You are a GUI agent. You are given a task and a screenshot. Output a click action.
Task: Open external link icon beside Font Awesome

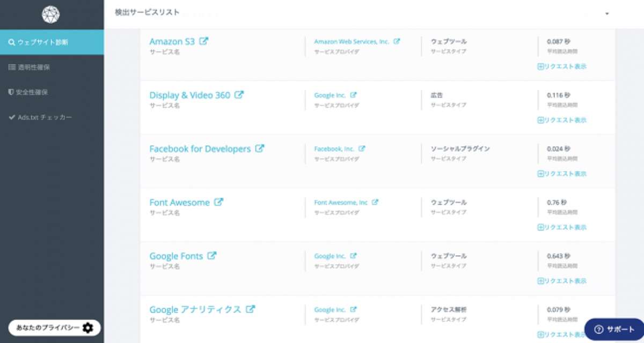point(219,202)
